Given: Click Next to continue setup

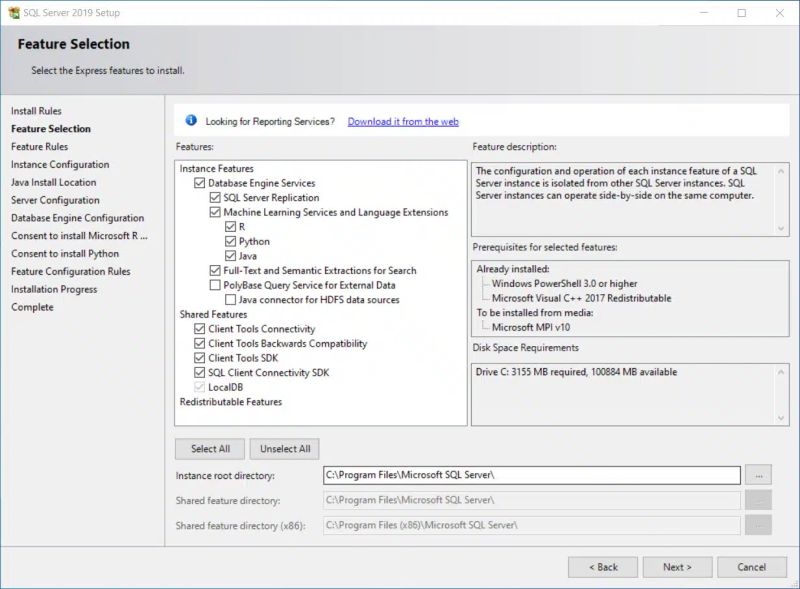Looking at the screenshot, I should click(x=677, y=566).
